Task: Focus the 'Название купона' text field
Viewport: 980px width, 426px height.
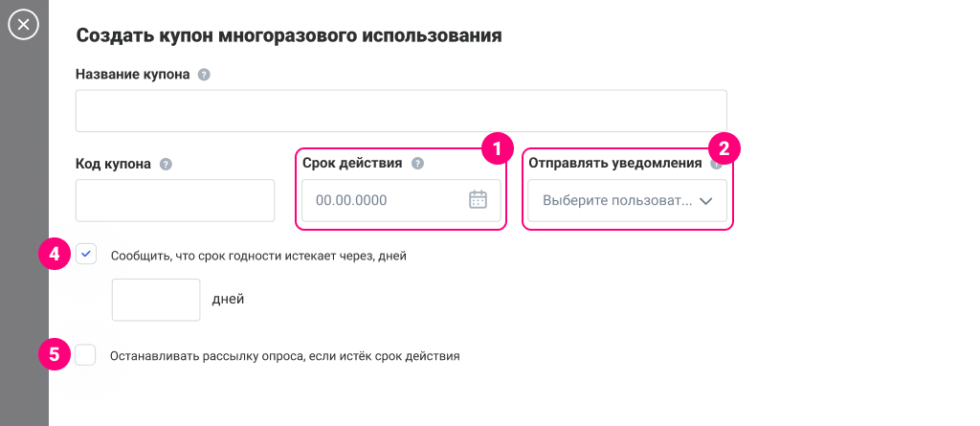Action: pos(401,111)
